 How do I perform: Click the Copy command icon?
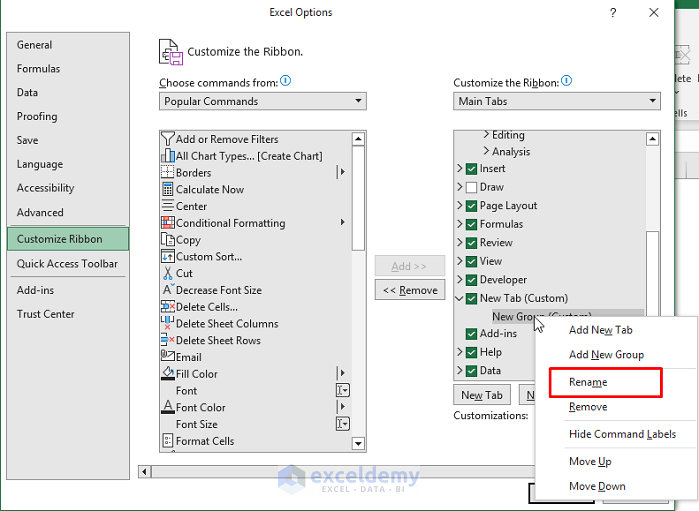(168, 239)
